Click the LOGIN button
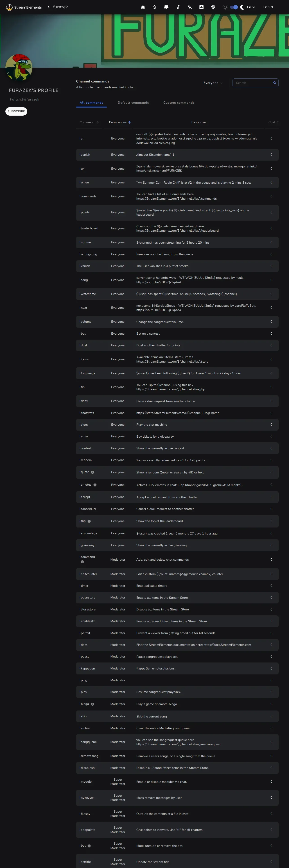This screenshot has height=868, width=289. tap(268, 7)
